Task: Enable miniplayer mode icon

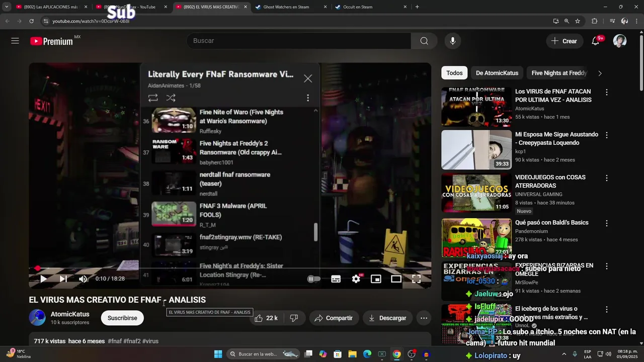Action: pos(376,279)
